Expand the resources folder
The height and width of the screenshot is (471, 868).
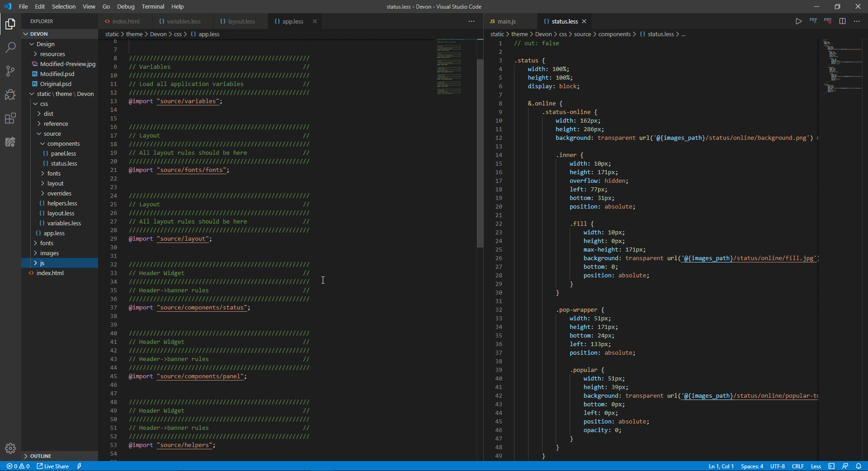60,54
